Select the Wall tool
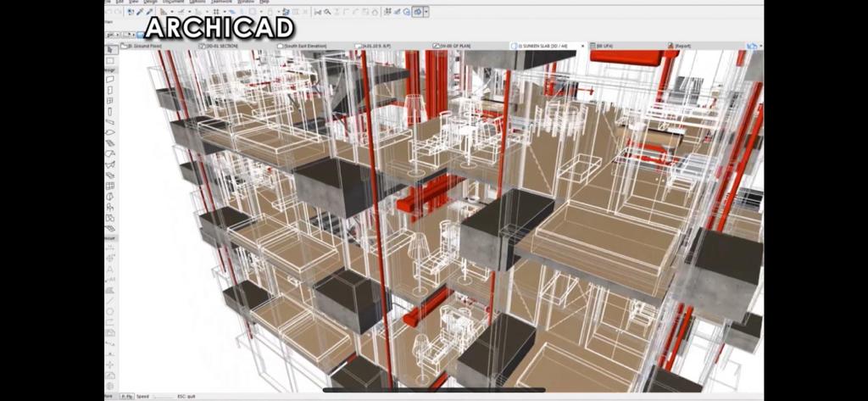The width and height of the screenshot is (868, 401). point(109,79)
